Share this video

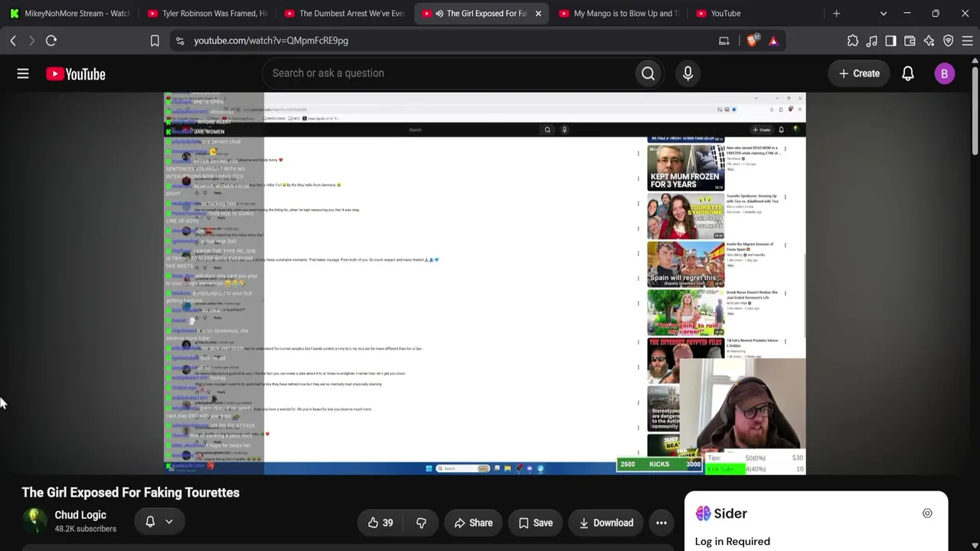(x=473, y=523)
